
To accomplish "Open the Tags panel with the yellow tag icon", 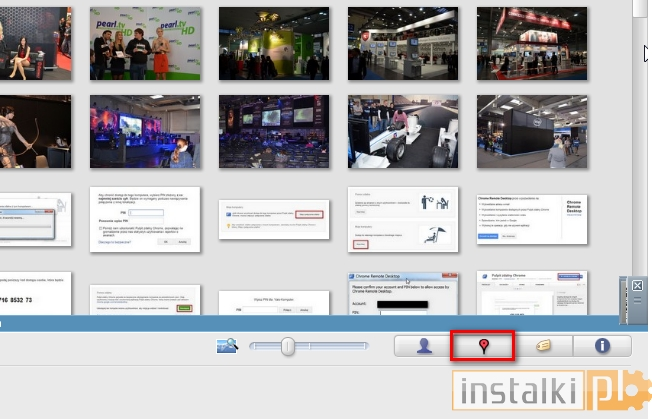I will click(545, 346).
